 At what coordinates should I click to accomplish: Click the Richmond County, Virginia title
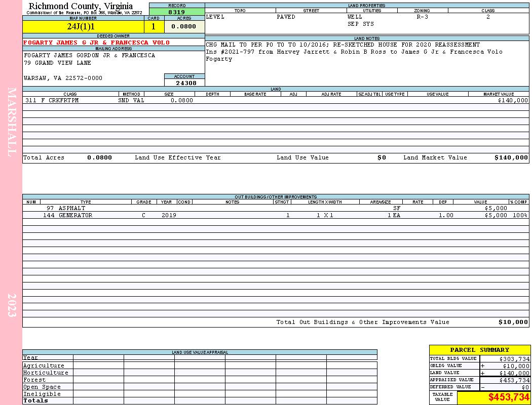(x=81, y=6)
